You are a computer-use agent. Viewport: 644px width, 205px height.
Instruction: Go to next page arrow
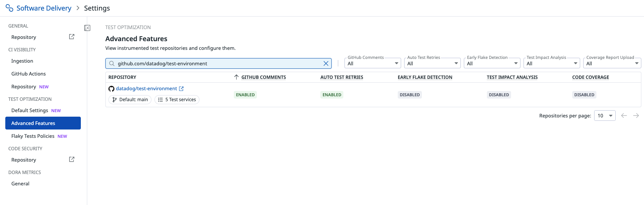(636, 116)
